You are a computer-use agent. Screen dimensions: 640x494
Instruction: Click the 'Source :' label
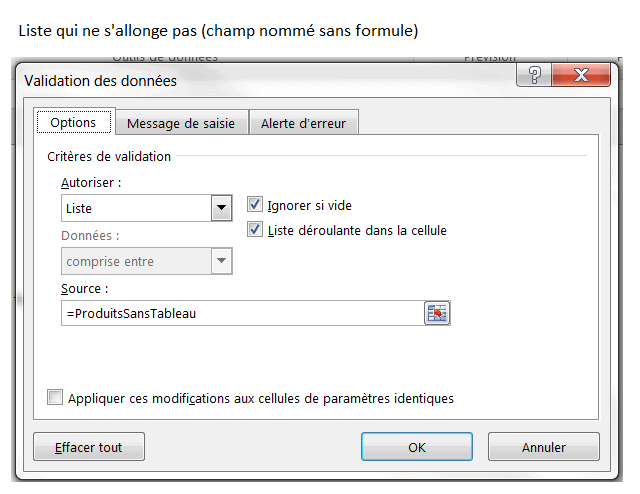pyautogui.click(x=82, y=288)
